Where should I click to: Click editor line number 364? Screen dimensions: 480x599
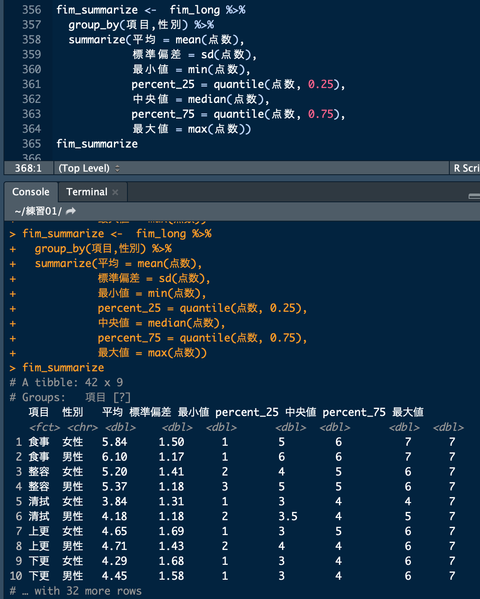coord(31,129)
